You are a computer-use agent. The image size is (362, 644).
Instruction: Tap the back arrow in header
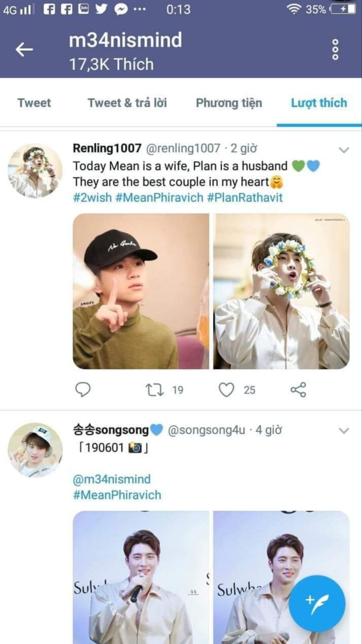coord(24,50)
